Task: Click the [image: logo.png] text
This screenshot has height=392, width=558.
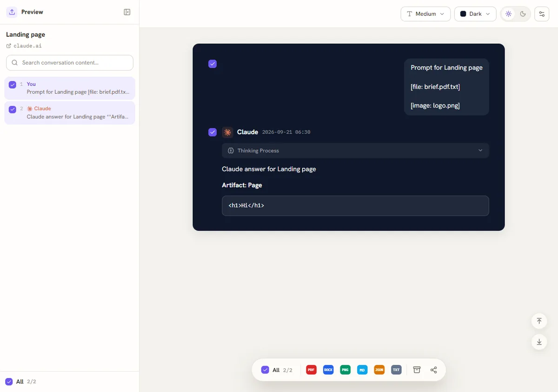Action: click(x=435, y=105)
